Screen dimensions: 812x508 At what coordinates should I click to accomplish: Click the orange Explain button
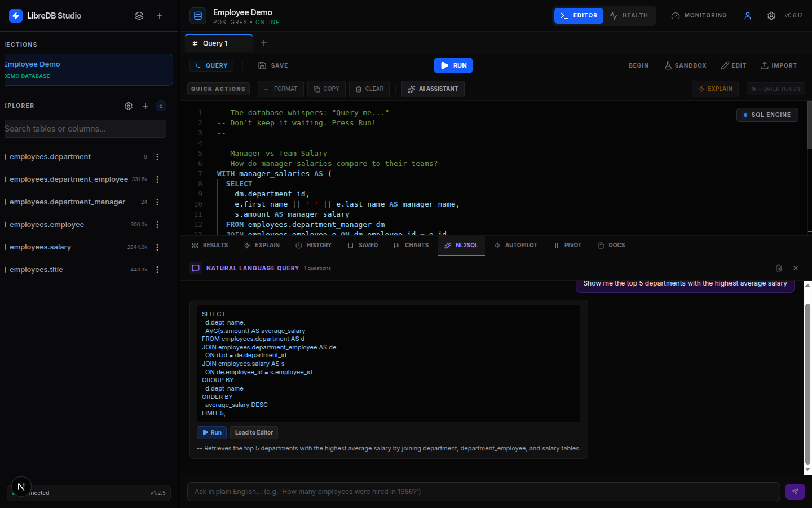(715, 89)
